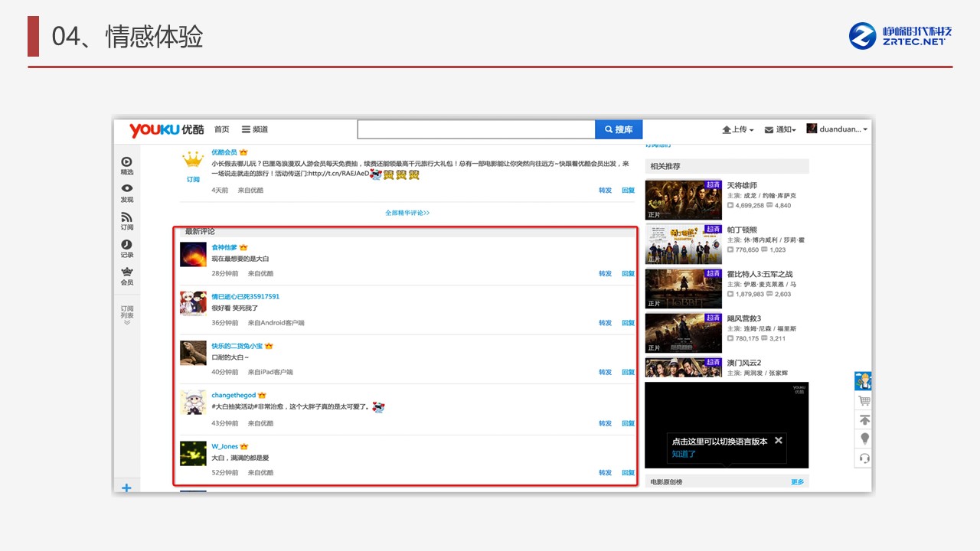Expand the duanduan user account menu
The image size is (980, 551).
(x=837, y=129)
